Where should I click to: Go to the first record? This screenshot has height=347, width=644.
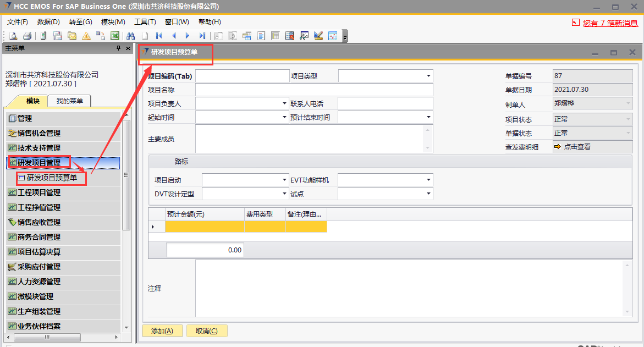159,36
